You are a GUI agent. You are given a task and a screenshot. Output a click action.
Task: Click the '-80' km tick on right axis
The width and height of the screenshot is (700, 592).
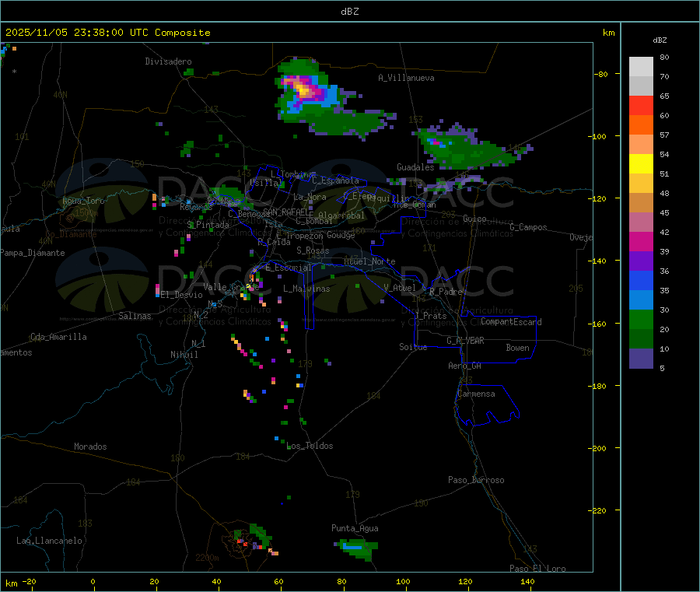tap(600, 74)
